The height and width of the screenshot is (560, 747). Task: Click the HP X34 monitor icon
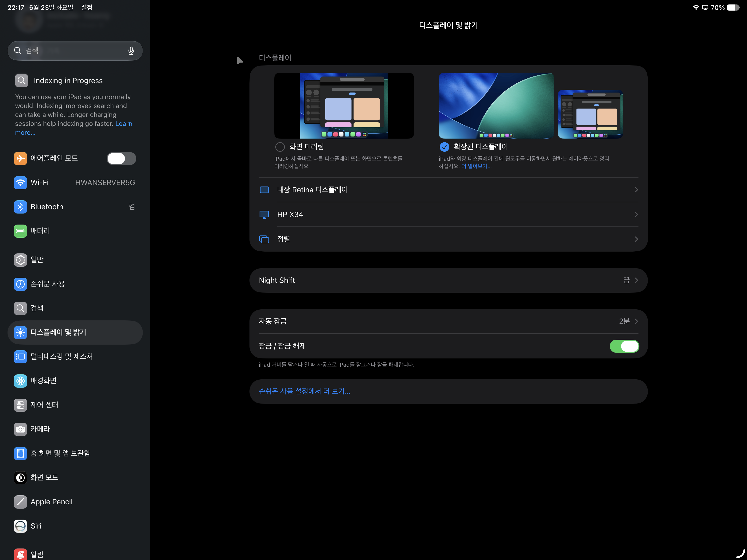(x=264, y=215)
